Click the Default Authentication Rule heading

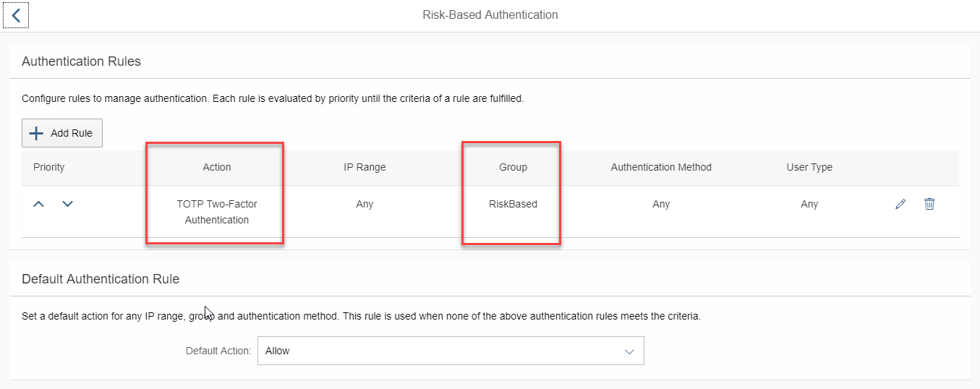(x=101, y=278)
